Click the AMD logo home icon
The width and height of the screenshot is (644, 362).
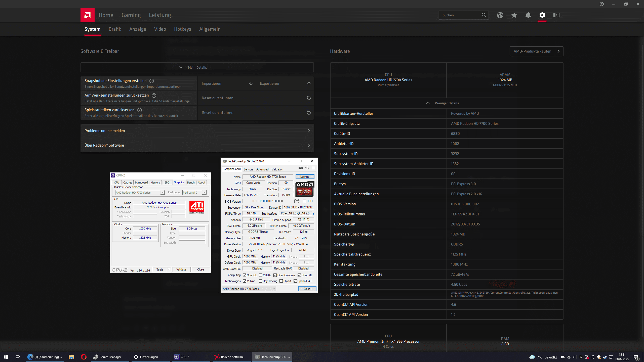(x=87, y=15)
